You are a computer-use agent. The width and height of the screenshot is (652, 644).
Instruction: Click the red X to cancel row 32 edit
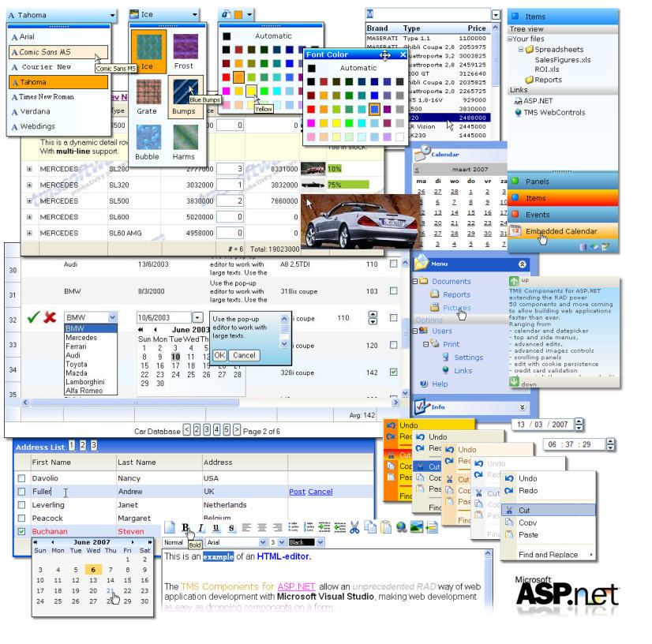click(50, 317)
